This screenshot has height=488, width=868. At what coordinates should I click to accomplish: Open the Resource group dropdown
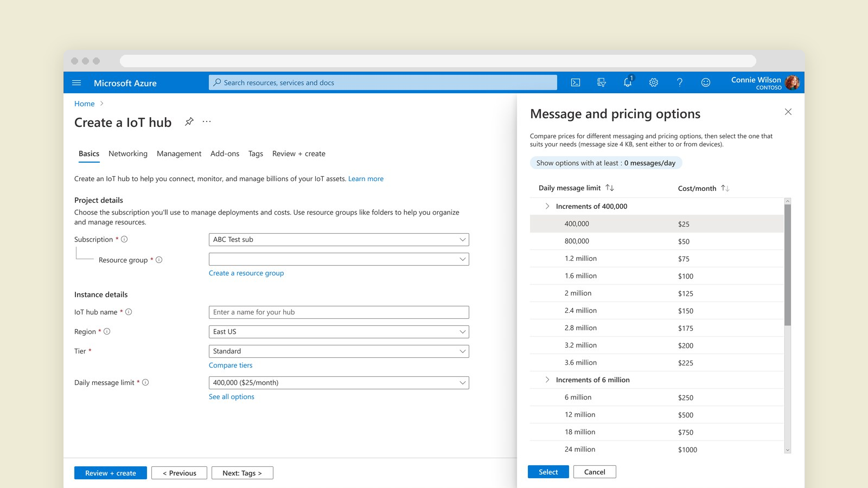pyautogui.click(x=339, y=259)
